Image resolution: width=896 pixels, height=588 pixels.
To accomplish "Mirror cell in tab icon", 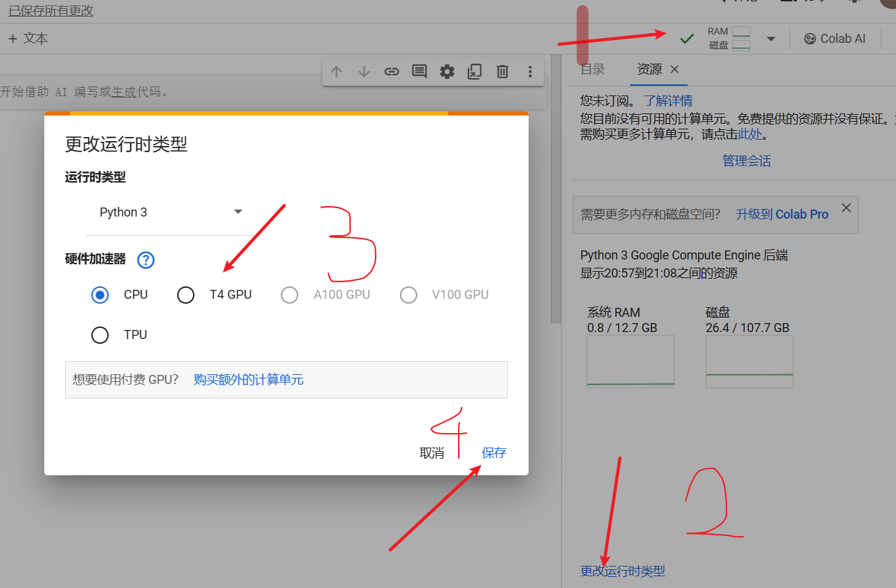I will point(475,71).
